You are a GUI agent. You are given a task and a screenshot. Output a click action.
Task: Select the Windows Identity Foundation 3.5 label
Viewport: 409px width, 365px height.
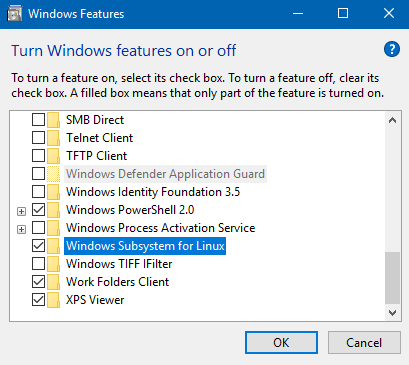(x=153, y=192)
